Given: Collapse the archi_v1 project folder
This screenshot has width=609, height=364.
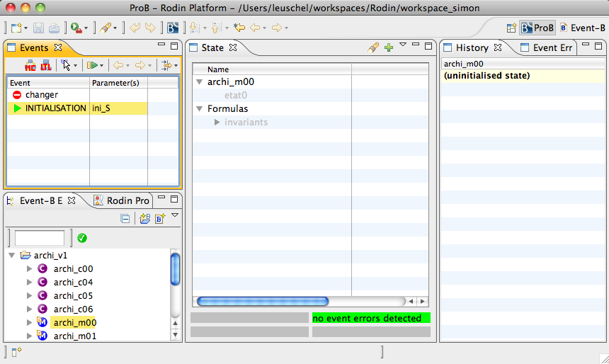Looking at the screenshot, I should (x=12, y=256).
